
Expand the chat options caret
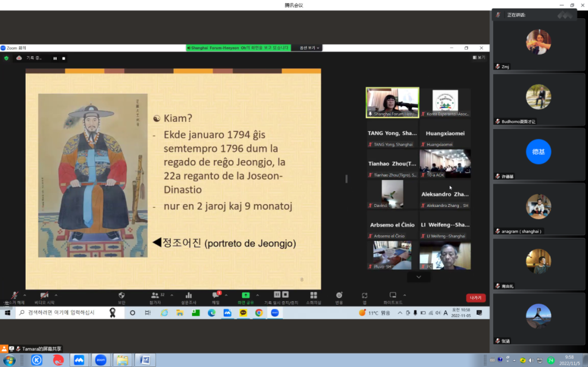tap(226, 296)
